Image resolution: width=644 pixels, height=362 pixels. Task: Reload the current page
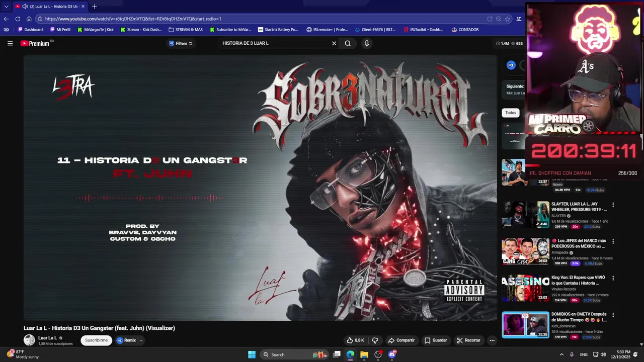[18, 19]
